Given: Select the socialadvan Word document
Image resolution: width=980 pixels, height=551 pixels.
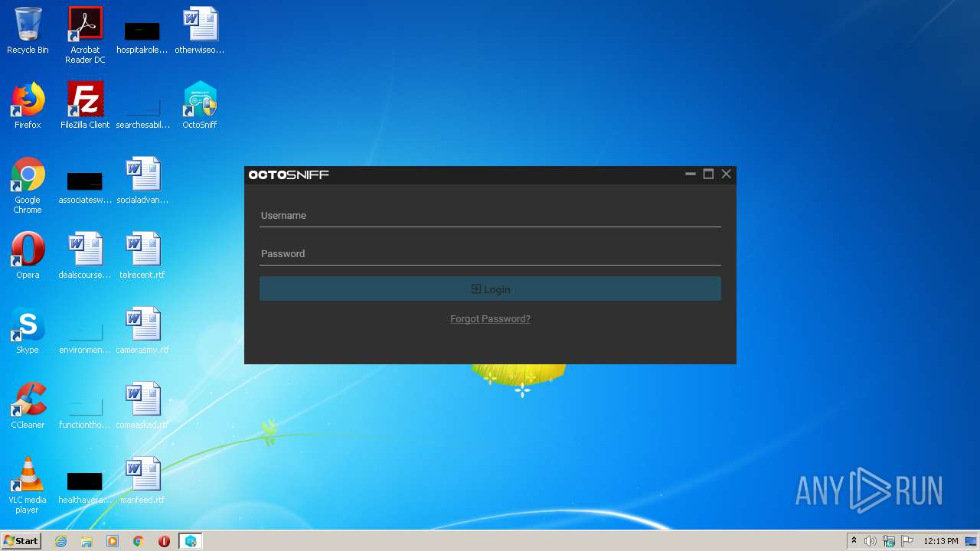Looking at the screenshot, I should tap(142, 181).
